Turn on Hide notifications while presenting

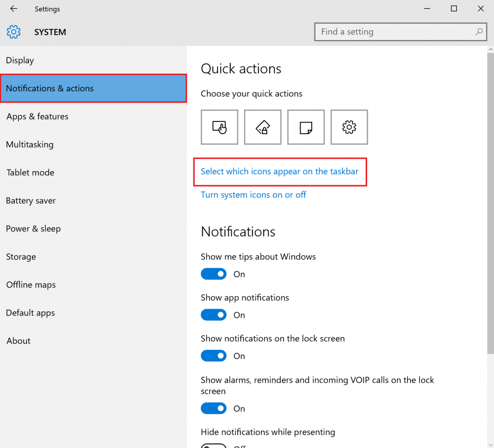tap(214, 445)
